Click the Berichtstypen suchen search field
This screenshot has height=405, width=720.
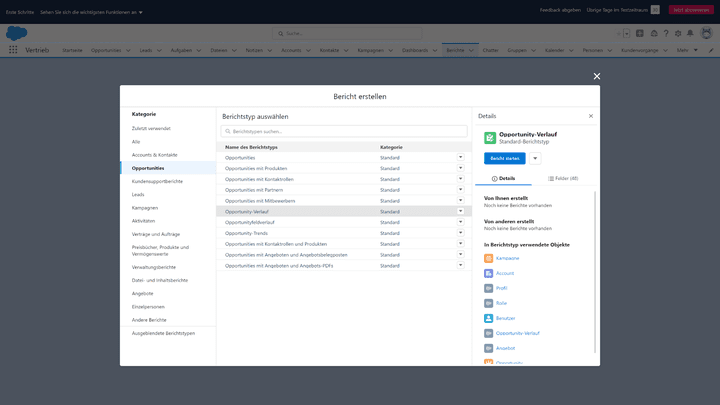click(x=344, y=131)
